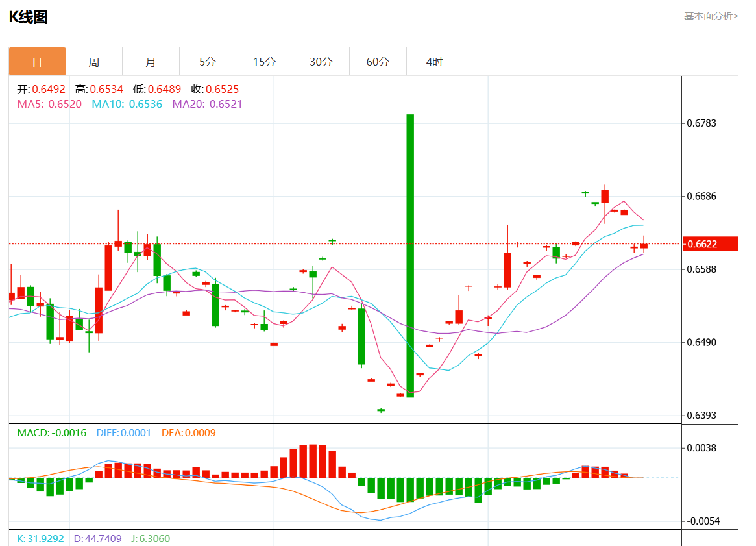Click the MA20: 0.6521 indicator label
Viewport: 756px width, 546px height.
pyautogui.click(x=207, y=104)
